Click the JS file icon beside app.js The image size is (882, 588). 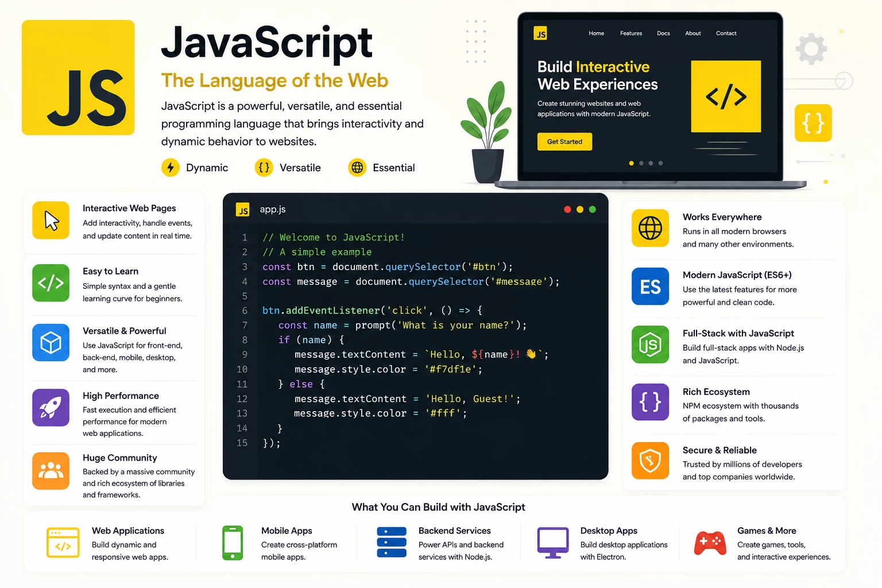coord(243,210)
